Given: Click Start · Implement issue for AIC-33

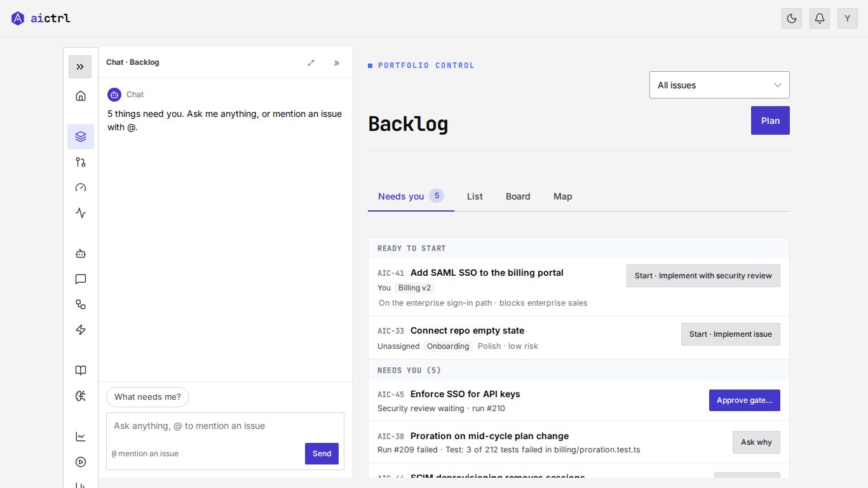Looking at the screenshot, I should pos(731,334).
